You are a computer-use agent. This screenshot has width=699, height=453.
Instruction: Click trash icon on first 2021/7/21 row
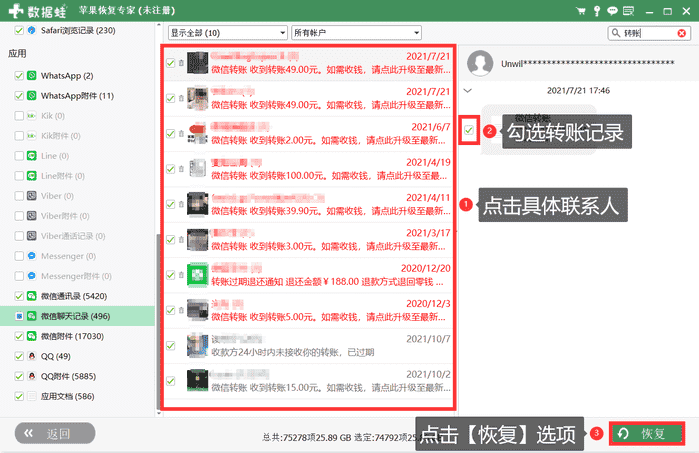[181, 63]
